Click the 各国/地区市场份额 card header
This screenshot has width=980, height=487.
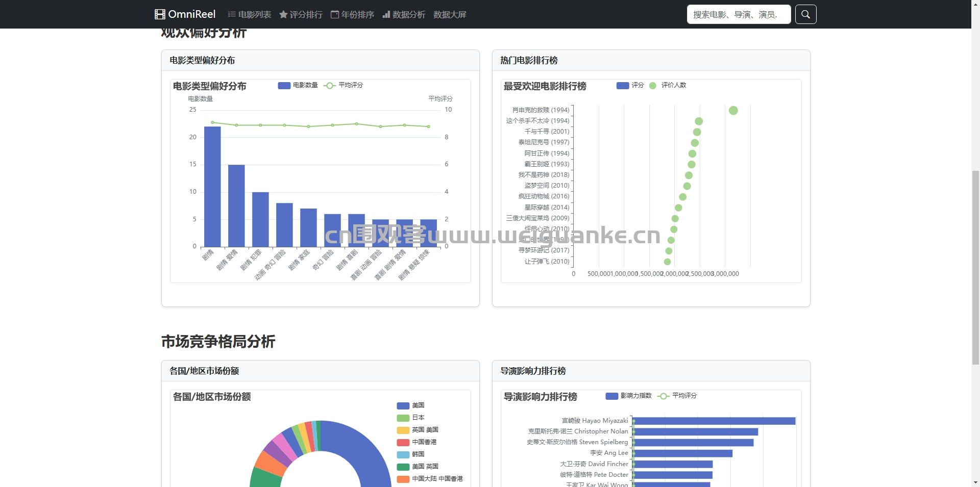[321, 371]
